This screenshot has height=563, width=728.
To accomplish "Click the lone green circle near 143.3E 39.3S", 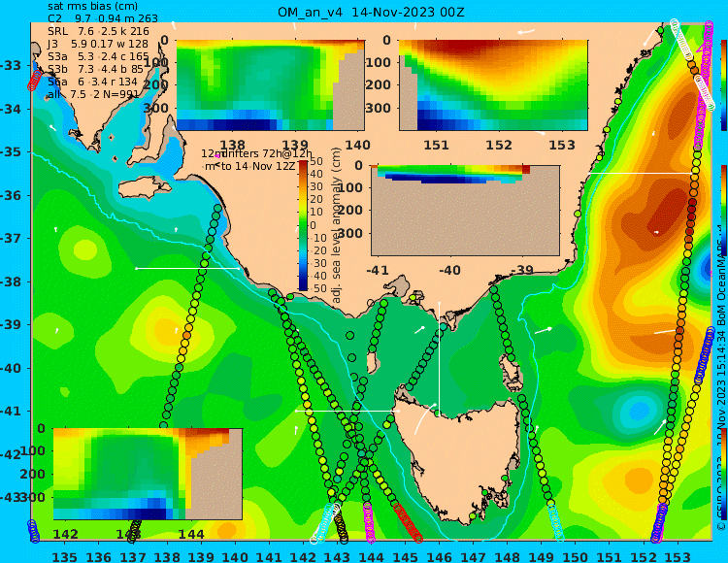I will click(x=350, y=335).
